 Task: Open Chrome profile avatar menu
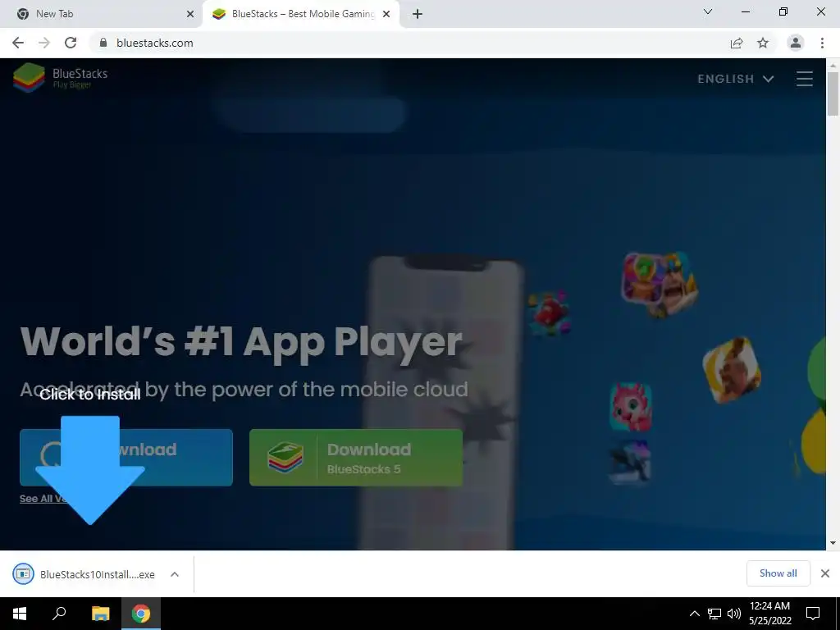point(796,43)
